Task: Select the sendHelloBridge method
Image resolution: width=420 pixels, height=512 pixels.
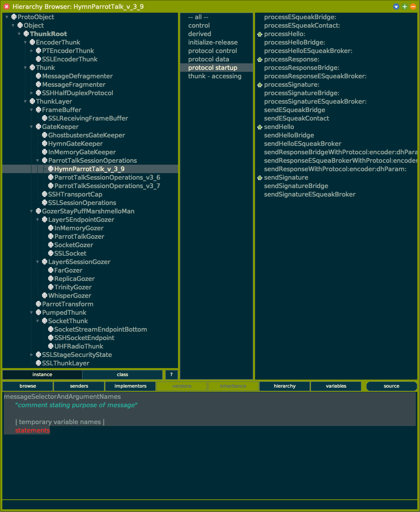Action: point(289,135)
